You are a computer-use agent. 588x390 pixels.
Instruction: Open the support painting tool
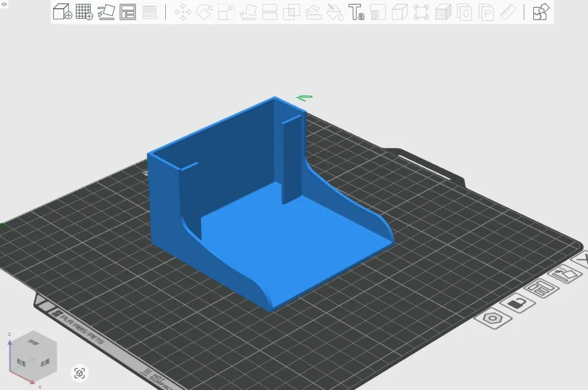(x=313, y=11)
